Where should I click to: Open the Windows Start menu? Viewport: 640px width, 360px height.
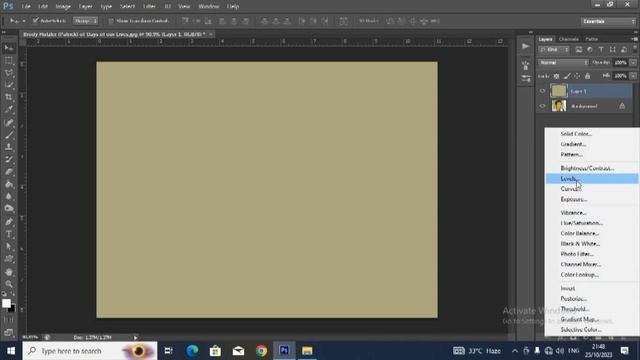point(11,351)
